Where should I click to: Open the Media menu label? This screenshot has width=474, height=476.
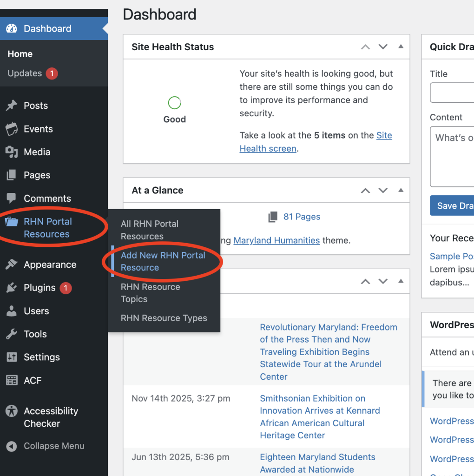tap(37, 152)
